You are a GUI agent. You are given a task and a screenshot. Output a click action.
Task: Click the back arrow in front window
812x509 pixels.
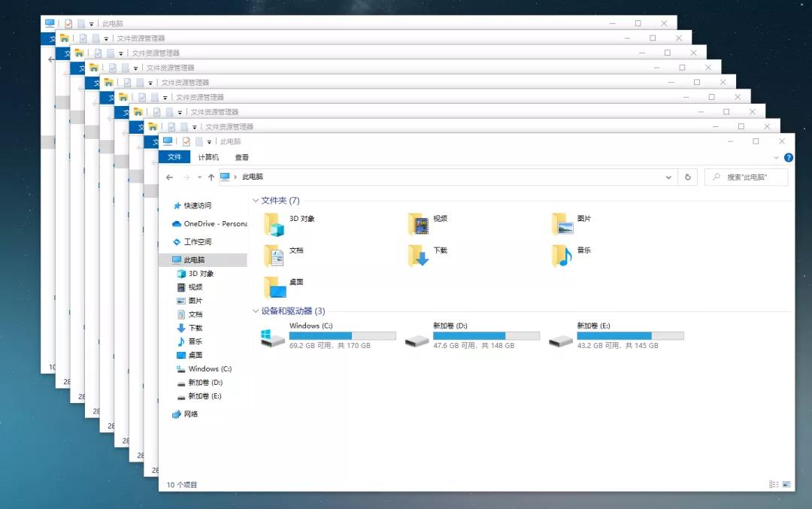tap(169, 177)
